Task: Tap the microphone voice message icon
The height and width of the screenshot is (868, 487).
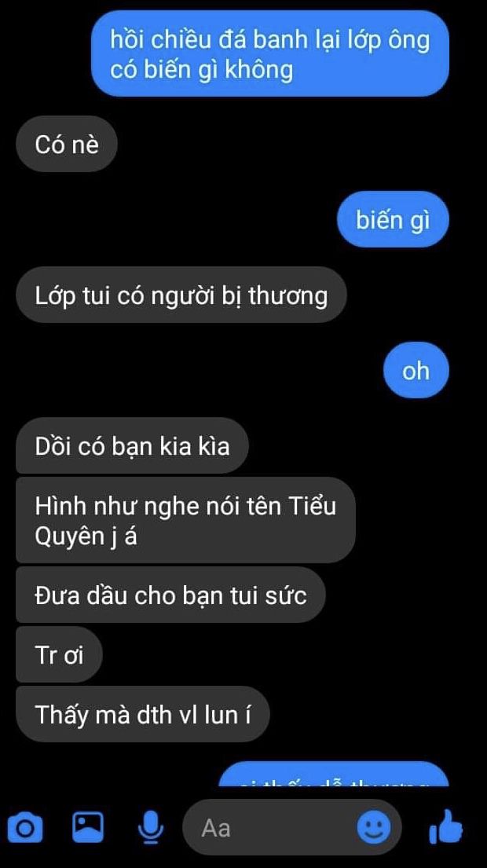Action: click(150, 828)
